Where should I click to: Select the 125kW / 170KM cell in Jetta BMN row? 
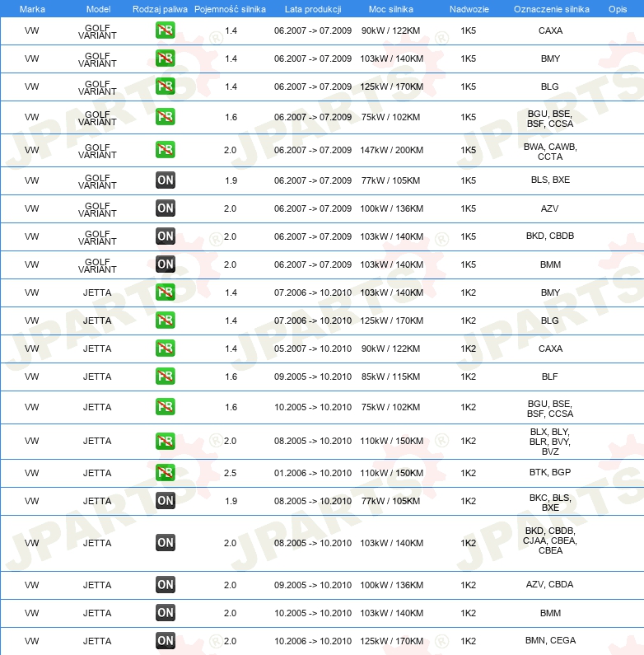pos(391,641)
